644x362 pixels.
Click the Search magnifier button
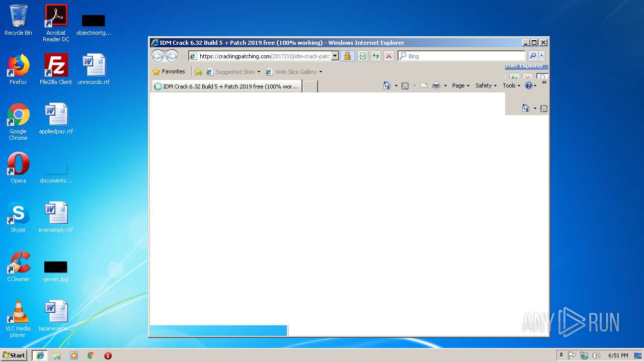pos(532,56)
